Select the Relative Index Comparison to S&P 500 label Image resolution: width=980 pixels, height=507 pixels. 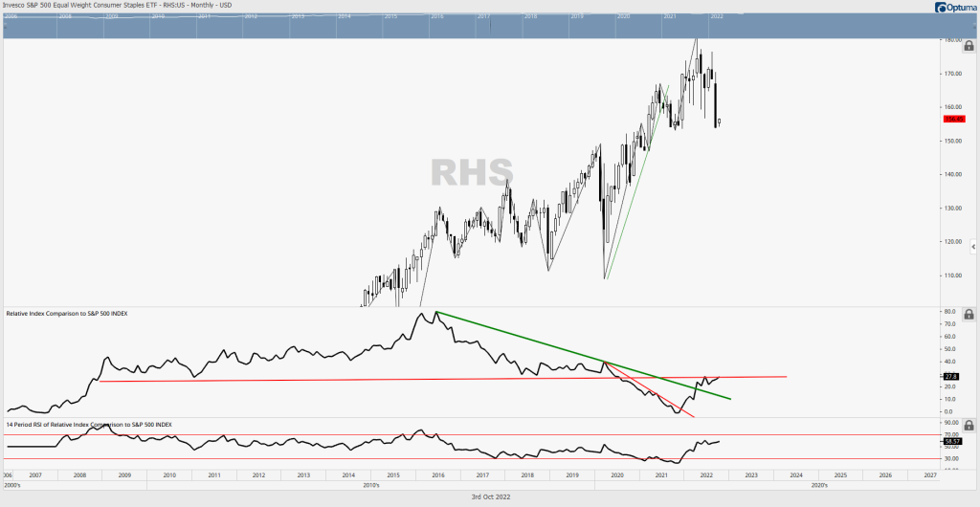click(x=67, y=314)
